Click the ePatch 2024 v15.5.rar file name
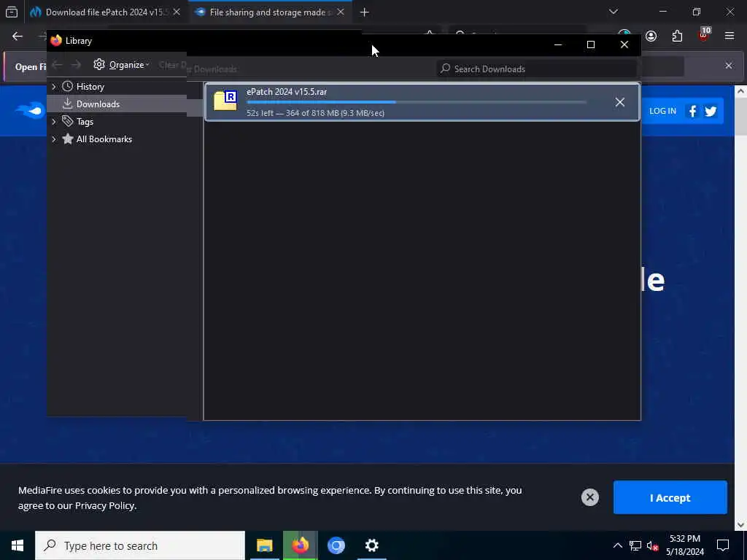Image resolution: width=747 pixels, height=560 pixels. click(286, 92)
